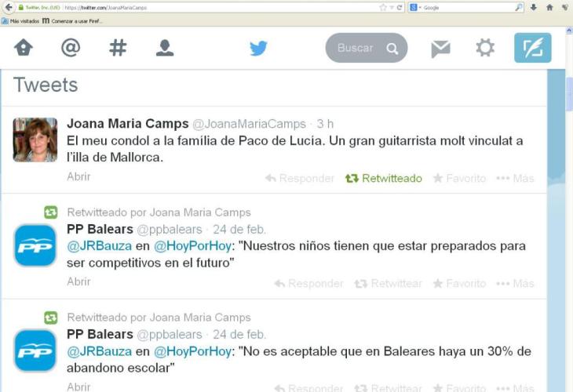Image resolution: width=573 pixels, height=392 pixels.
Task: Undo the green Retwitteado on Paco de Lucía tweet
Action: coord(384,179)
